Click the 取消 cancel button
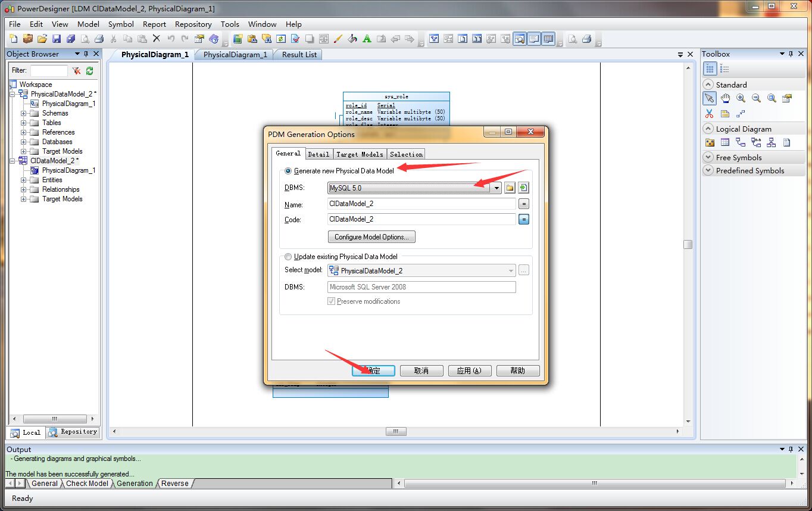 (421, 370)
